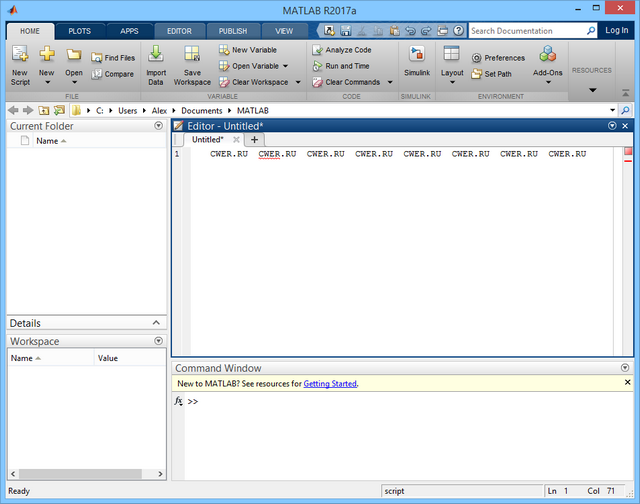Switch to the PLOTS tab
Viewport: 640px width, 504px height.
[79, 31]
